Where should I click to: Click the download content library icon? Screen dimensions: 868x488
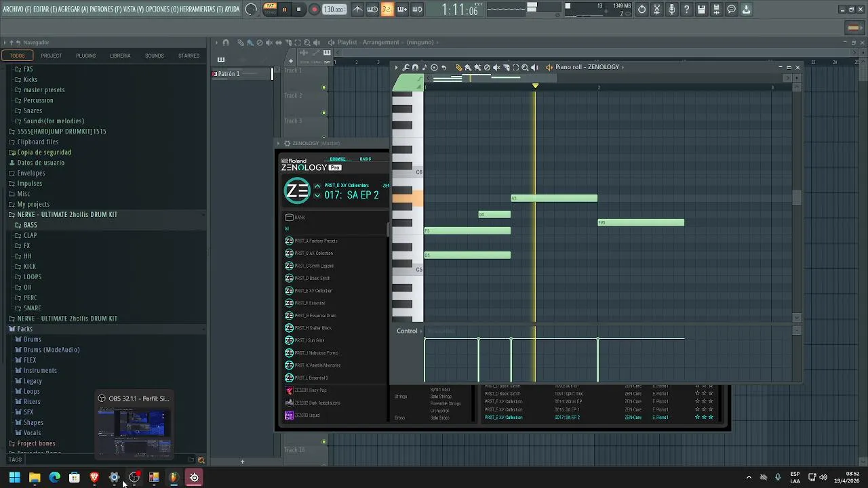(x=746, y=9)
